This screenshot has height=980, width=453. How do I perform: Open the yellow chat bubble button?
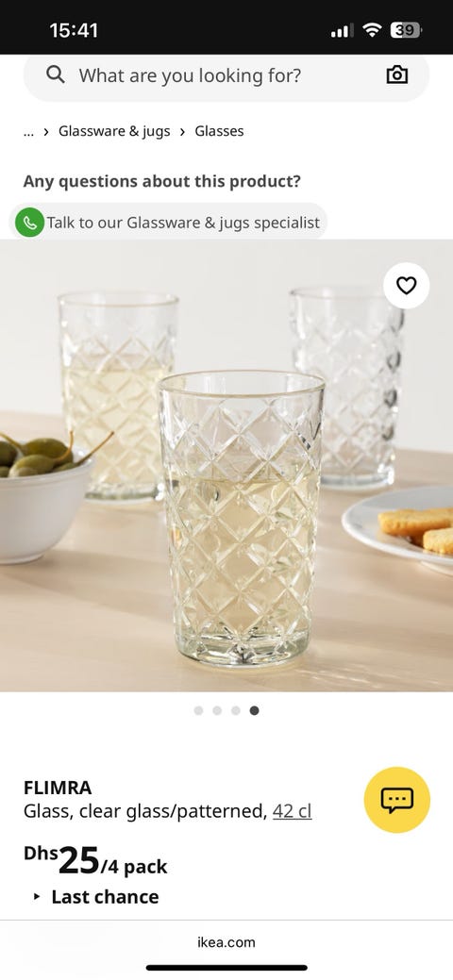(x=396, y=800)
